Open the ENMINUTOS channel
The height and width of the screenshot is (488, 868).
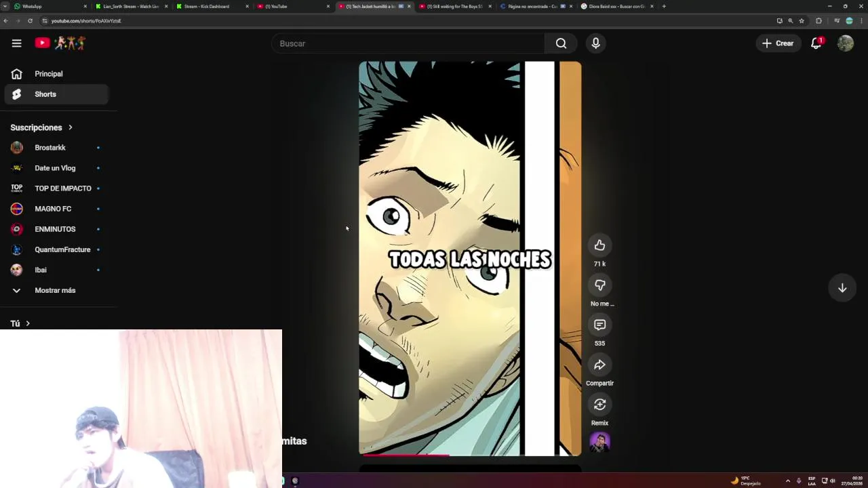coord(57,229)
